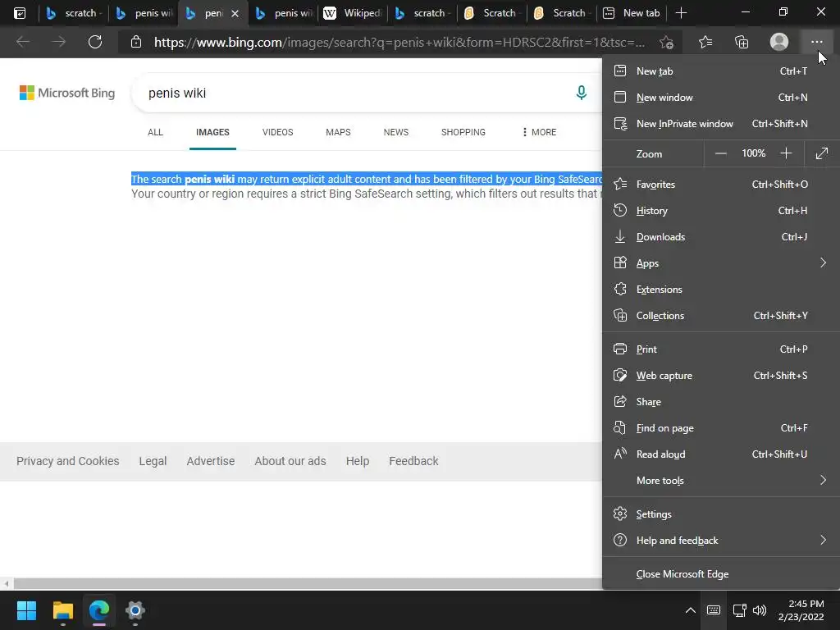Expand More tools submenu
The image size is (840, 630).
coord(720,481)
